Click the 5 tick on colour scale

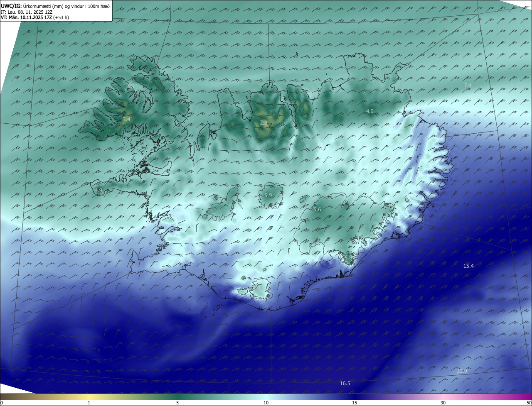pos(177,403)
